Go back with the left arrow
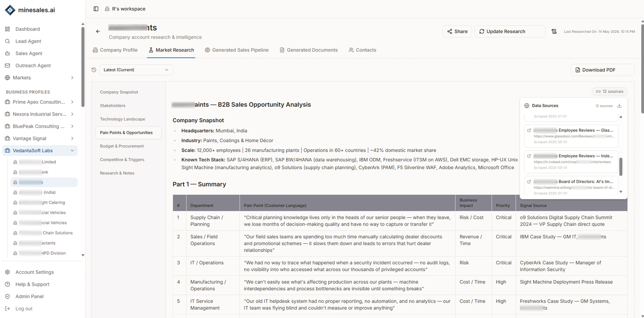 tap(98, 31)
